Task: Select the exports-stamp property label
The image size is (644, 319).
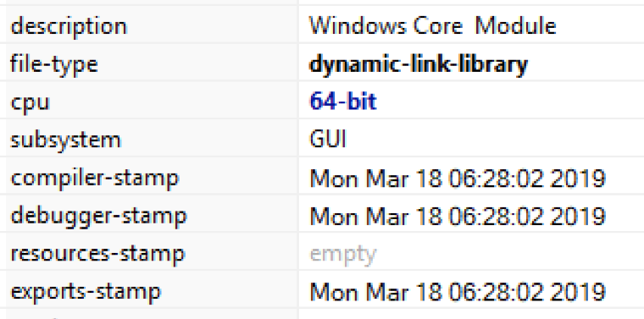Action: 86,292
